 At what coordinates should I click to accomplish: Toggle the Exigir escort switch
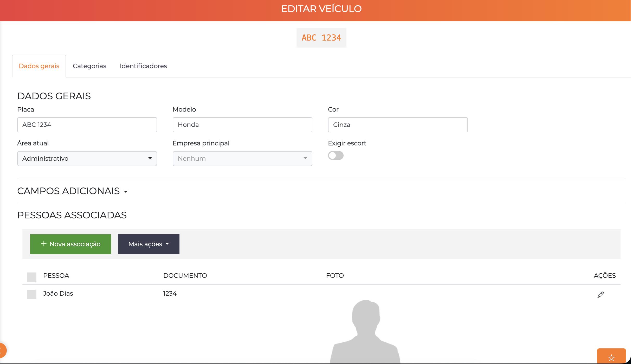336,156
